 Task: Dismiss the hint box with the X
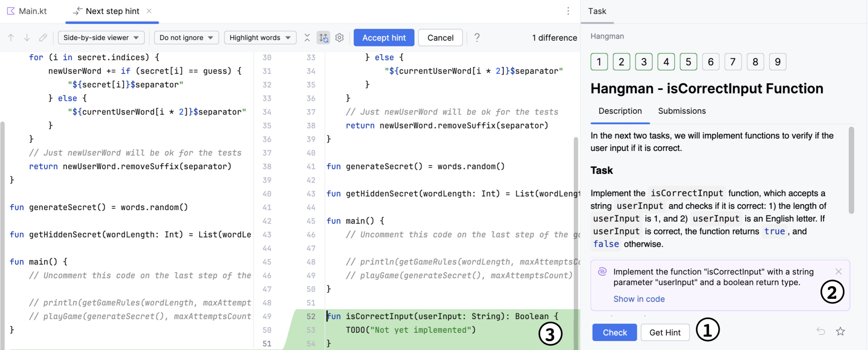(838, 272)
